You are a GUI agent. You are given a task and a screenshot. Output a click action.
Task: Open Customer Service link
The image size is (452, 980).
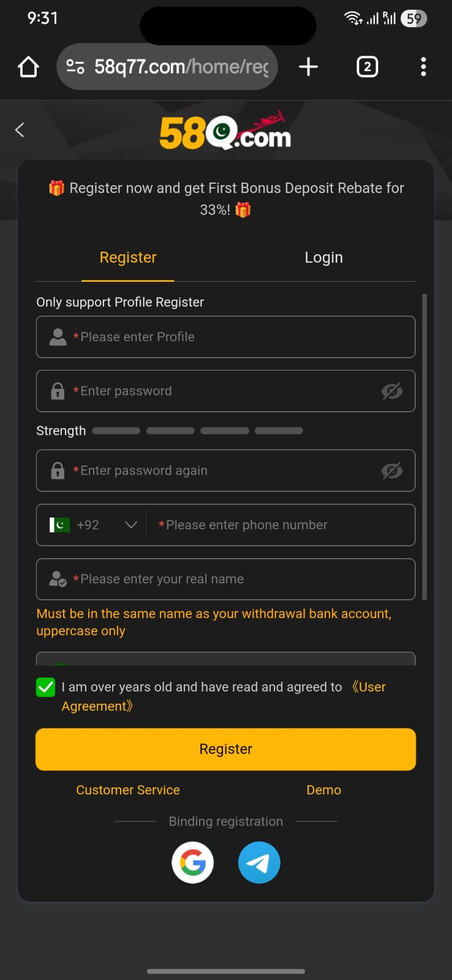127,790
